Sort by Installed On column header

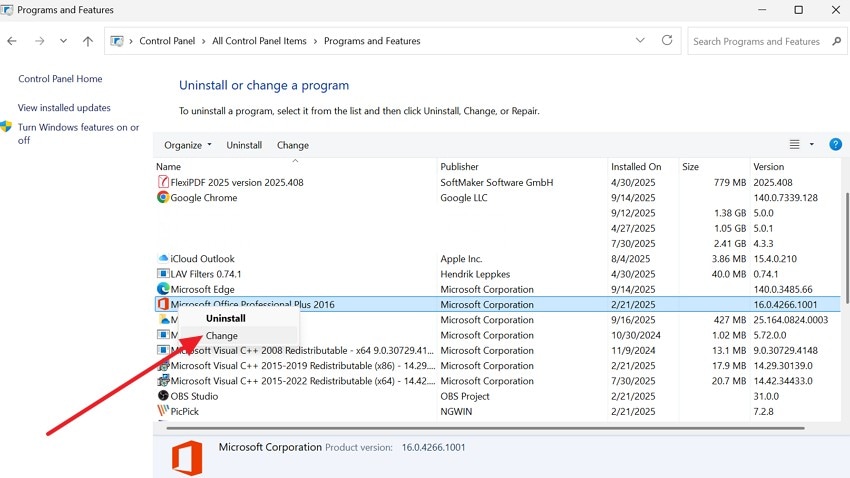click(x=636, y=167)
